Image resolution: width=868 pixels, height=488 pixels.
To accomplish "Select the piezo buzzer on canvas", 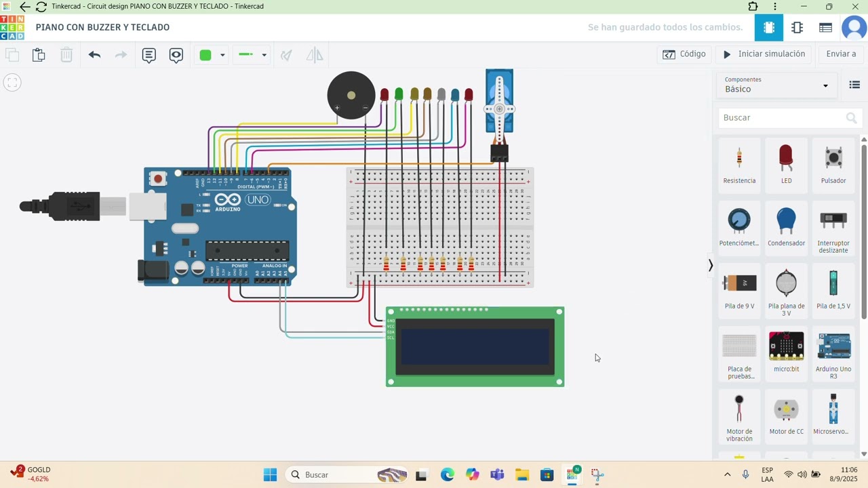I will [x=351, y=96].
